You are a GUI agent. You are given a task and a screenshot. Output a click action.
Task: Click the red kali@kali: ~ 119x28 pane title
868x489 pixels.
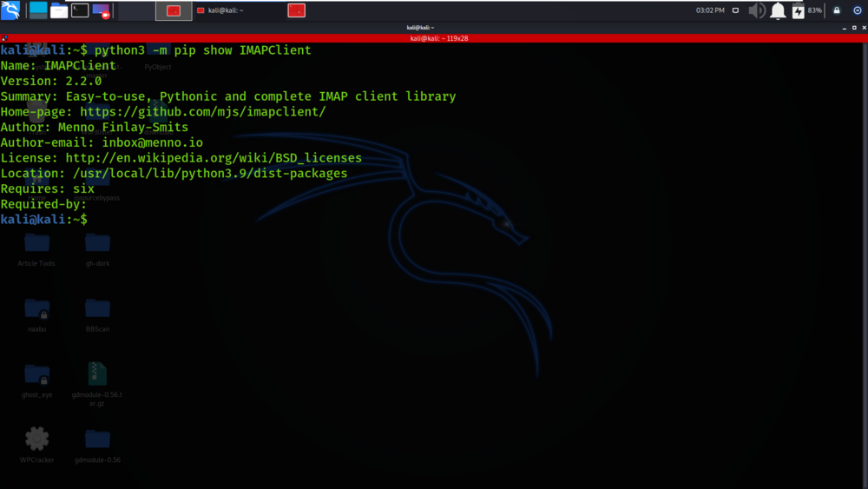tap(439, 38)
